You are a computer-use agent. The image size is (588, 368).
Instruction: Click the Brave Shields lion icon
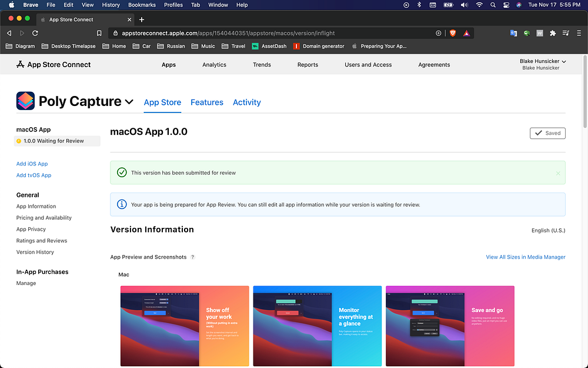click(453, 33)
